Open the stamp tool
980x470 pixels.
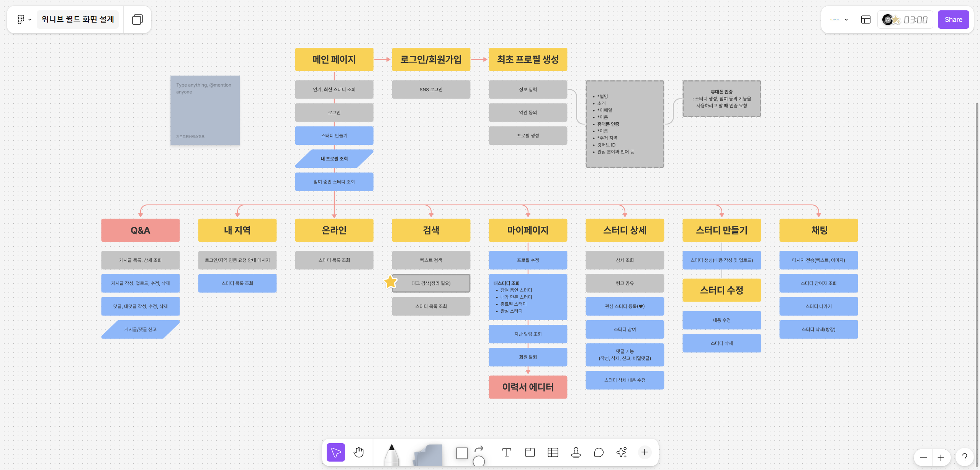tap(576, 452)
